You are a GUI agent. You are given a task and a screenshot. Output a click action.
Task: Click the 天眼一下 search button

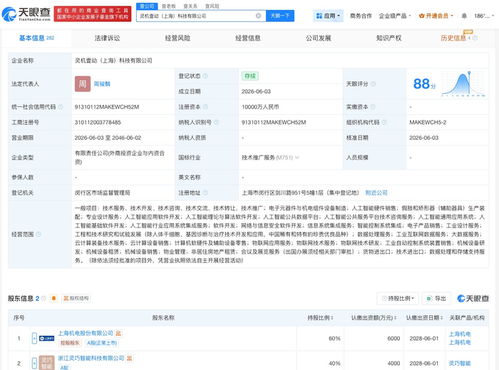280,16
